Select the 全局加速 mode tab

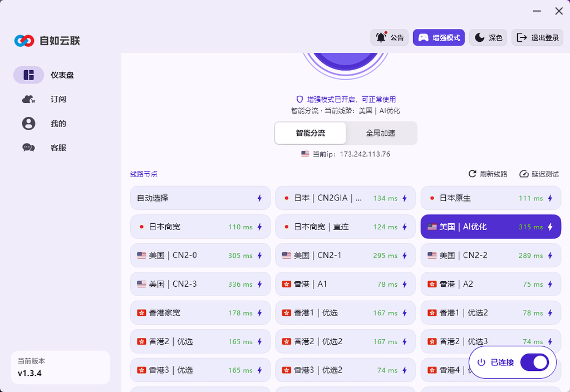(x=380, y=133)
